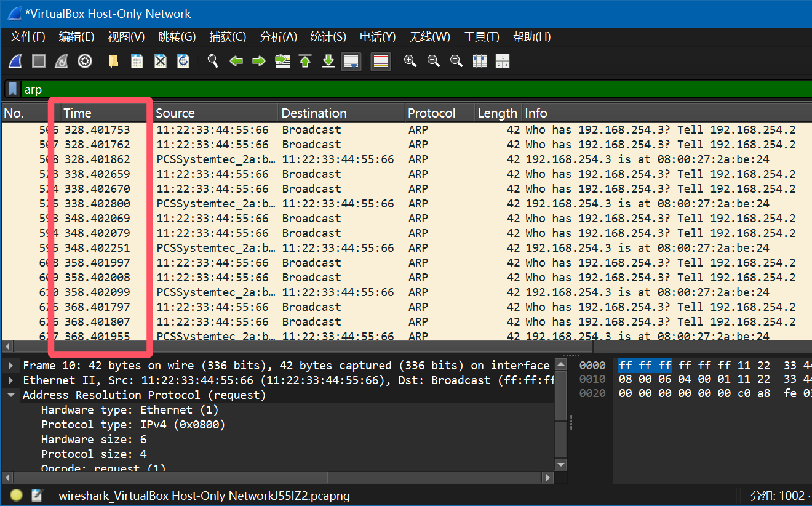Open the 统计(S) menu

(328, 37)
